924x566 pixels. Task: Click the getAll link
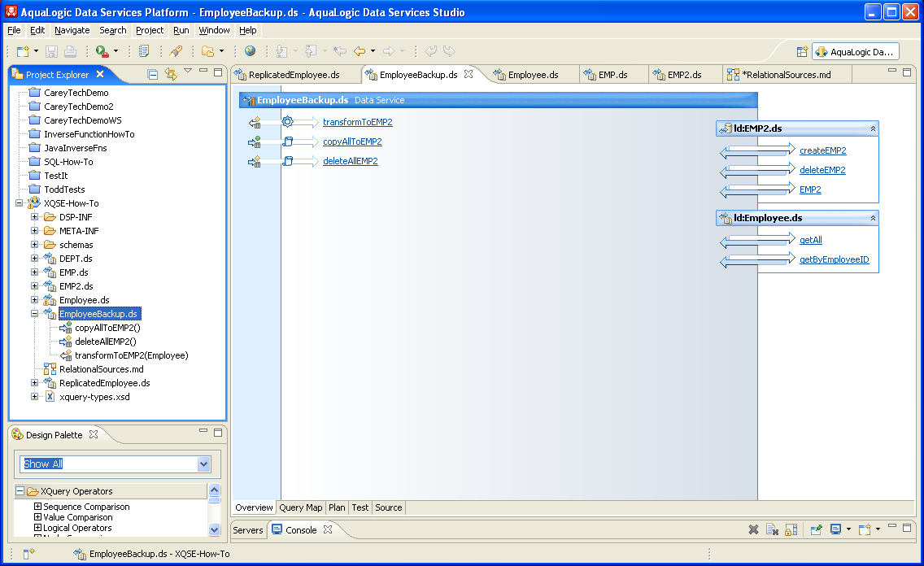[811, 240]
